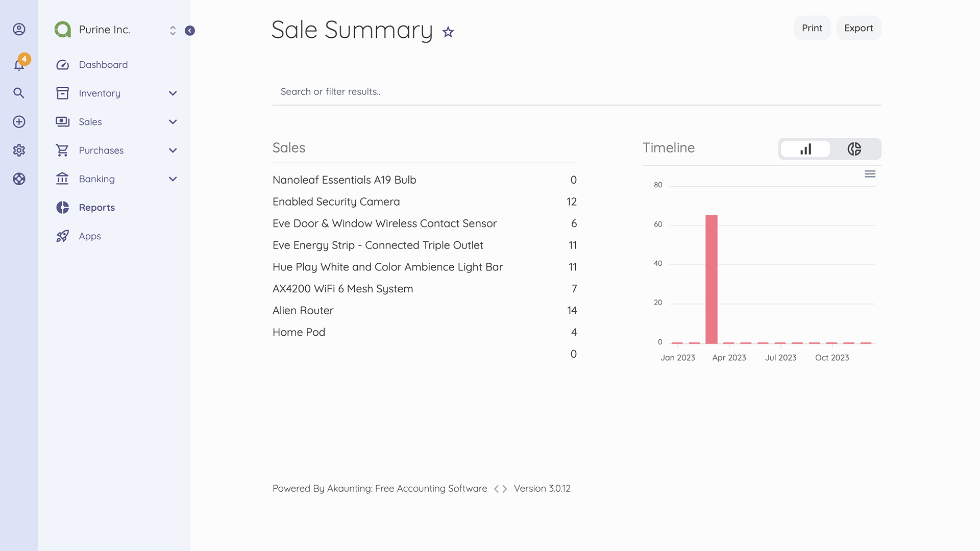Collapse the sidebar with arrow button
The width and height of the screenshot is (980, 551).
pos(190,31)
